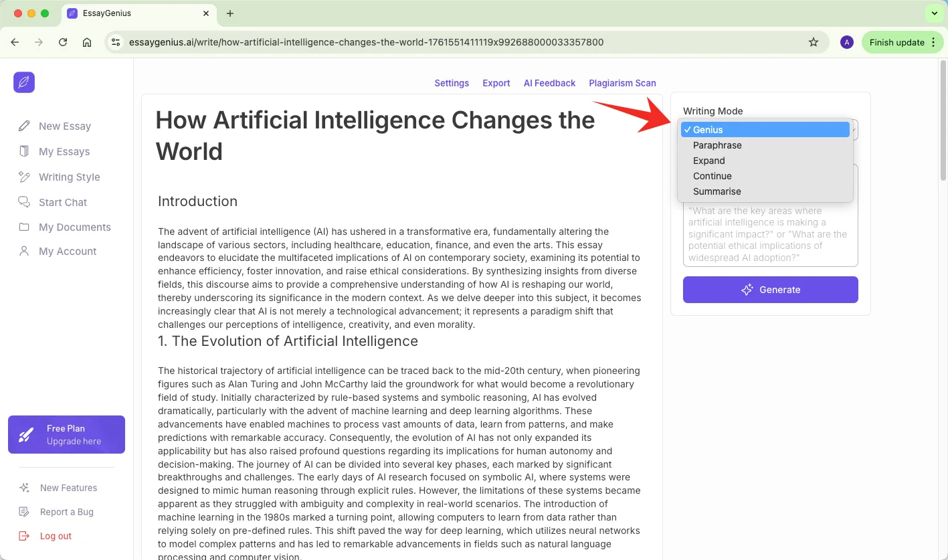Click the Writing Style wand icon
Screen dimensions: 948x560
[x=25, y=177]
